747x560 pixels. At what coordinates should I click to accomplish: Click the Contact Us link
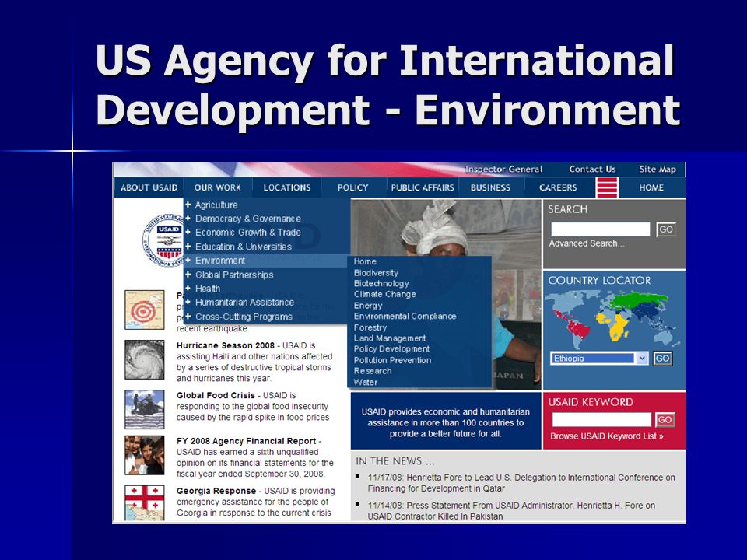click(592, 169)
